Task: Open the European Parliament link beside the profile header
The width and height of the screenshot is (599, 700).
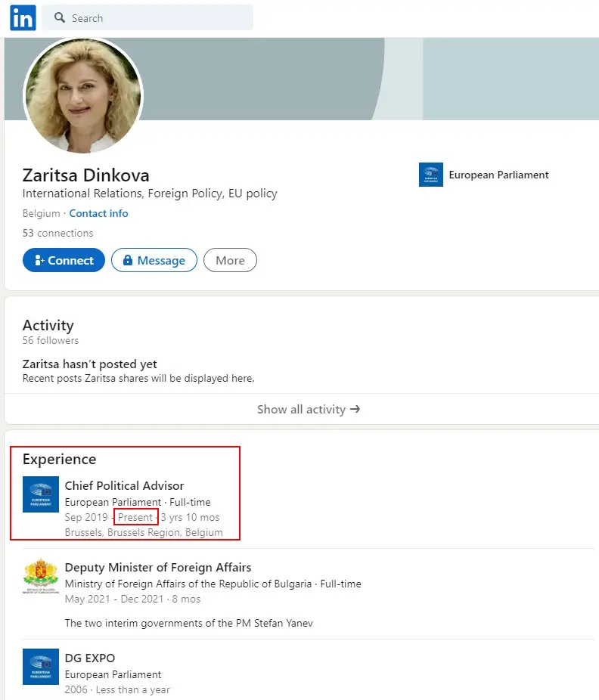Action: tap(498, 175)
